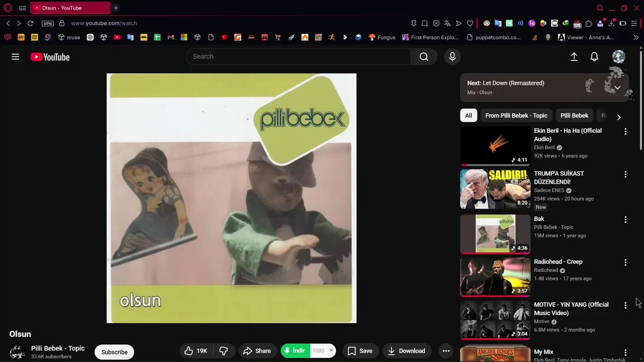
Task: Open MOTIVE - YIN YANG video thumbnail
Action: tap(495, 320)
